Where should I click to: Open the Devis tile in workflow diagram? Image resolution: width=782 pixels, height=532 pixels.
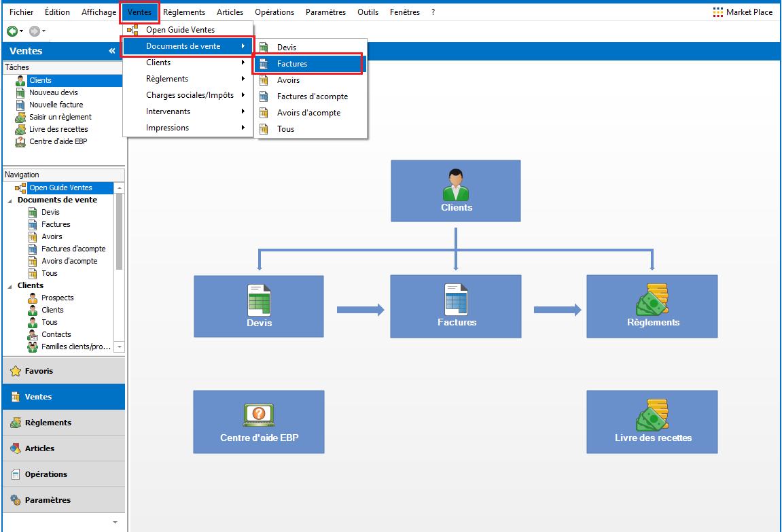(259, 306)
